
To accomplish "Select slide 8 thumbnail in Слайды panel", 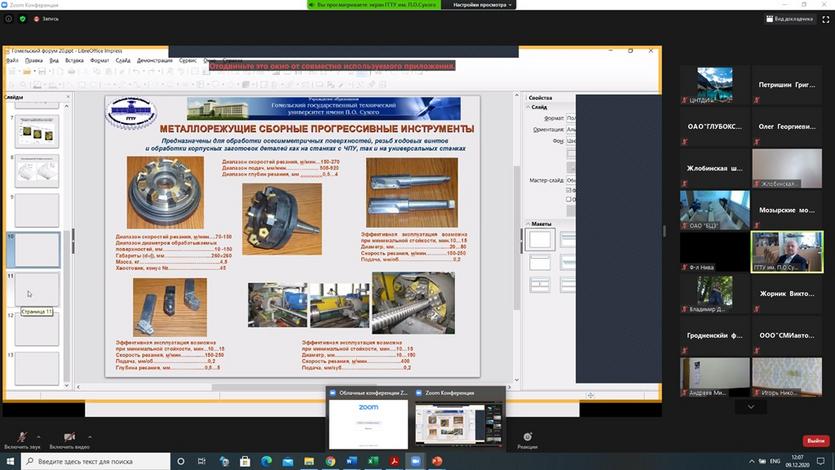I will [37, 171].
